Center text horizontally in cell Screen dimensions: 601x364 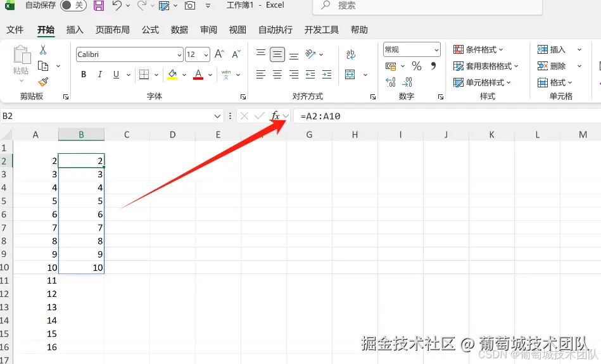[277, 74]
